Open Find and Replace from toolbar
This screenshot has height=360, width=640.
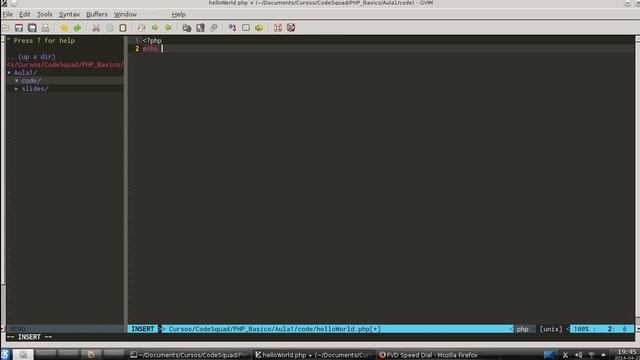pyautogui.click(x=141, y=28)
